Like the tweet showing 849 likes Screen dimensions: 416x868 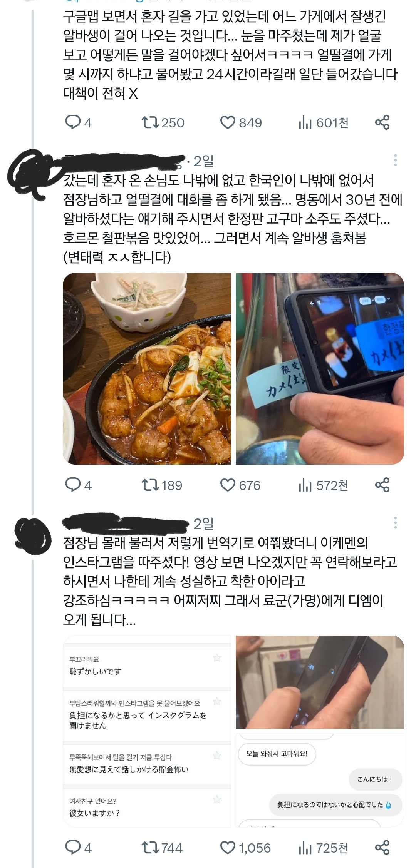coord(241,123)
